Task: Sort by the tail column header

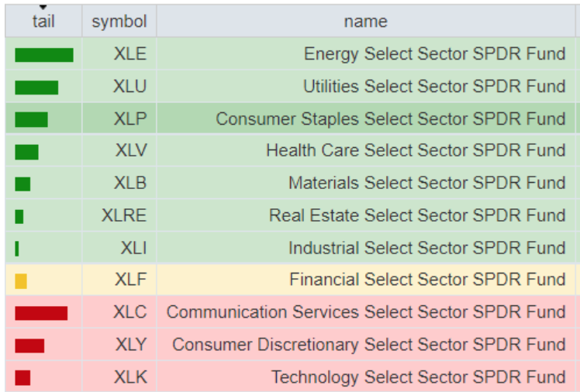Action: 43,22
